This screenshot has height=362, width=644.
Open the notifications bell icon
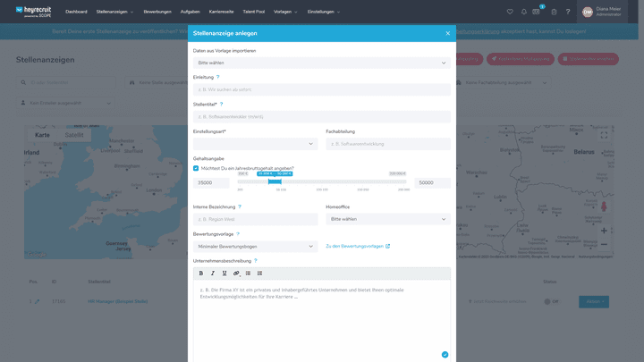click(524, 12)
